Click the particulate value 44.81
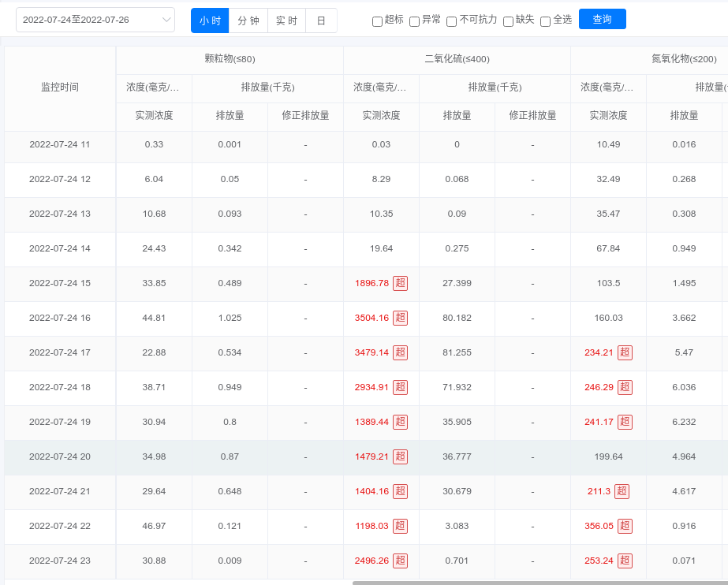The width and height of the screenshot is (728, 585). click(x=154, y=318)
